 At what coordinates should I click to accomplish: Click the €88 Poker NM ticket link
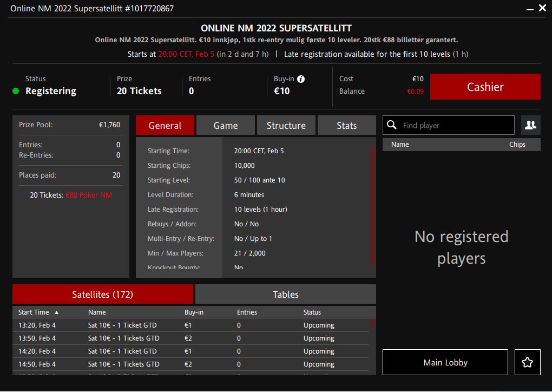[x=89, y=195]
